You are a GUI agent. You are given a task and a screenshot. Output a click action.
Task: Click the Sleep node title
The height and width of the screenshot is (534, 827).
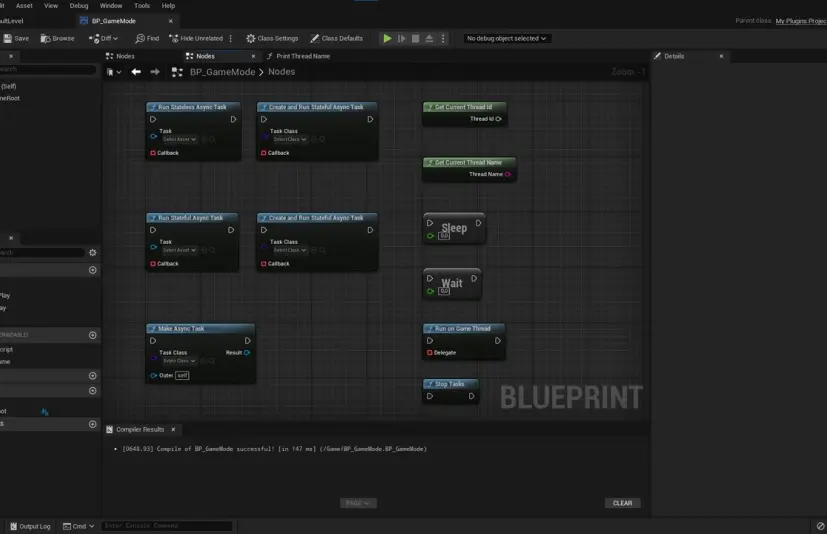(x=454, y=228)
